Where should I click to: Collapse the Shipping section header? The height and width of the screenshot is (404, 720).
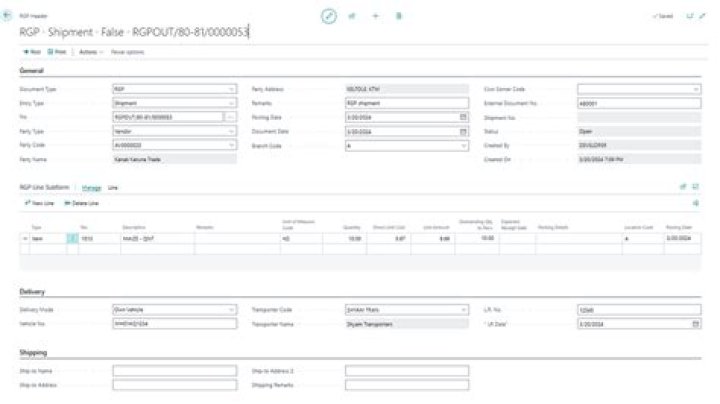pos(33,353)
